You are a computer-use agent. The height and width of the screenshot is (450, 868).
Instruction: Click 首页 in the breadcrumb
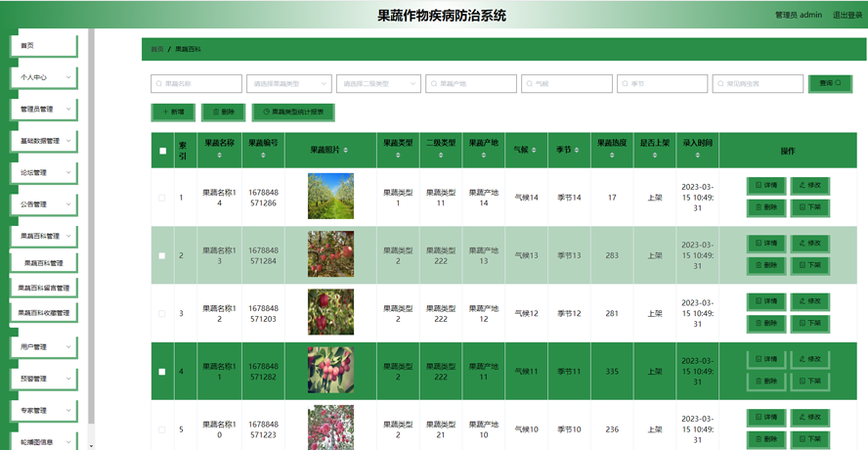tap(157, 49)
